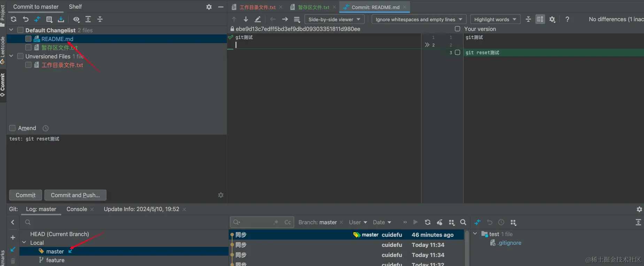Switch to the Shelf tab
The image size is (644, 266).
pos(75,7)
